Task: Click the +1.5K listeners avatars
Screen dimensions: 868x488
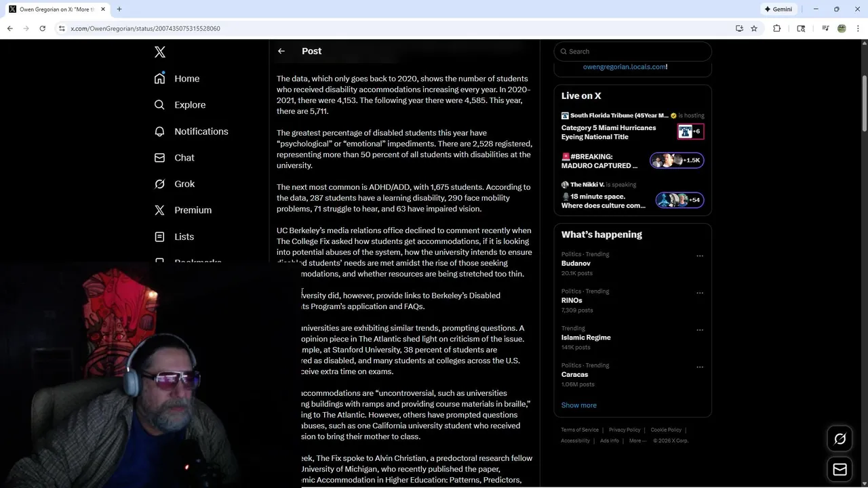Action: 676,161
